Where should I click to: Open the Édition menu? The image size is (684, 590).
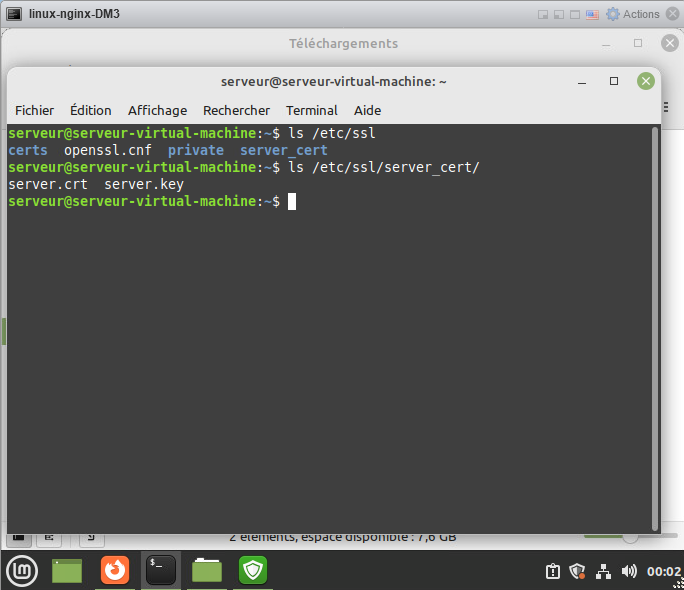pyautogui.click(x=90, y=110)
